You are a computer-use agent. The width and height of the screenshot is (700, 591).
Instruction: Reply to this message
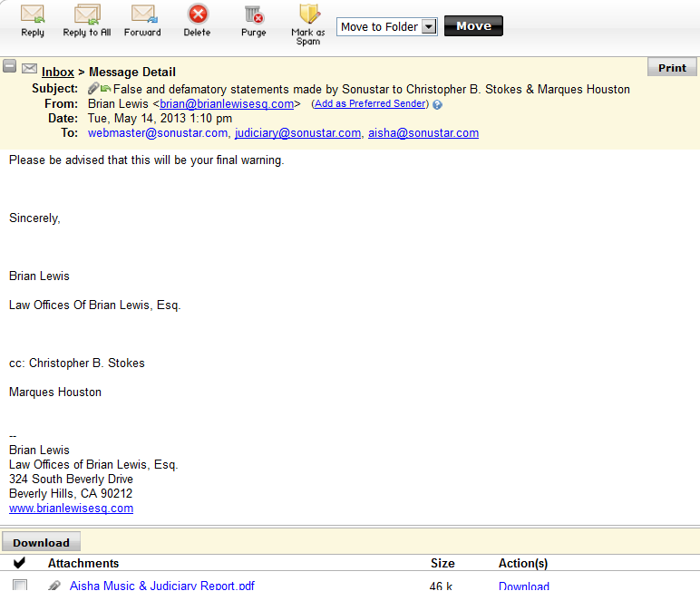(x=33, y=21)
